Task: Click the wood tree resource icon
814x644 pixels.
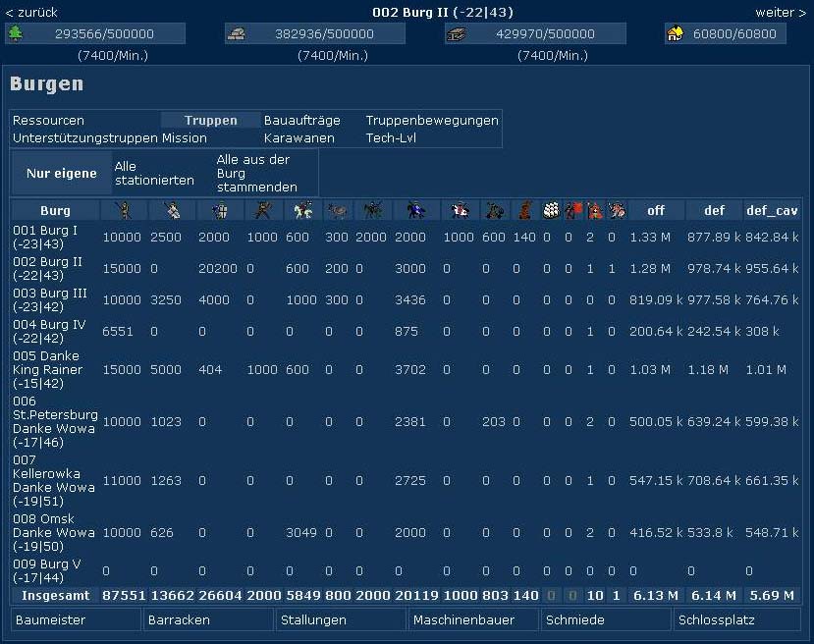Action: 16,33
